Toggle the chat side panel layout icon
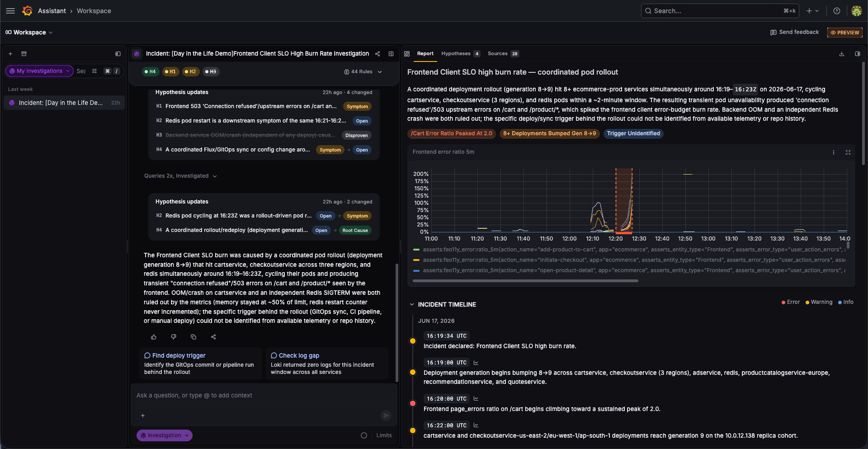The image size is (868, 449). (x=391, y=54)
